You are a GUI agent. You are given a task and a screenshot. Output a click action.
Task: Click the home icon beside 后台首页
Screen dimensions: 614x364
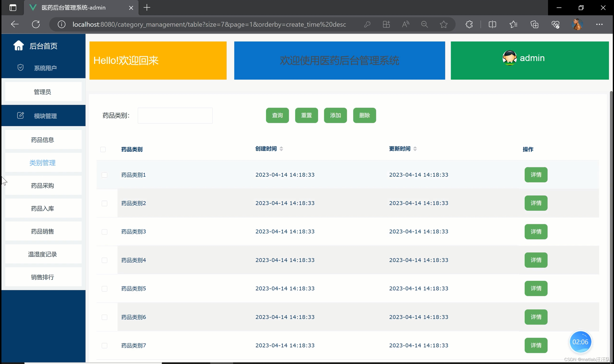click(18, 46)
